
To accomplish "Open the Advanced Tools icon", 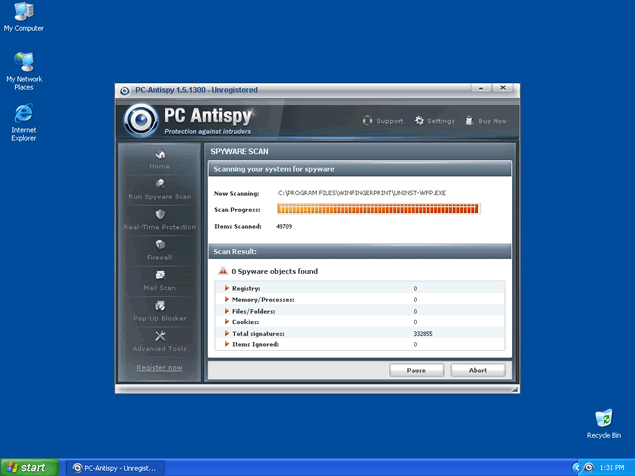I will coord(159,337).
